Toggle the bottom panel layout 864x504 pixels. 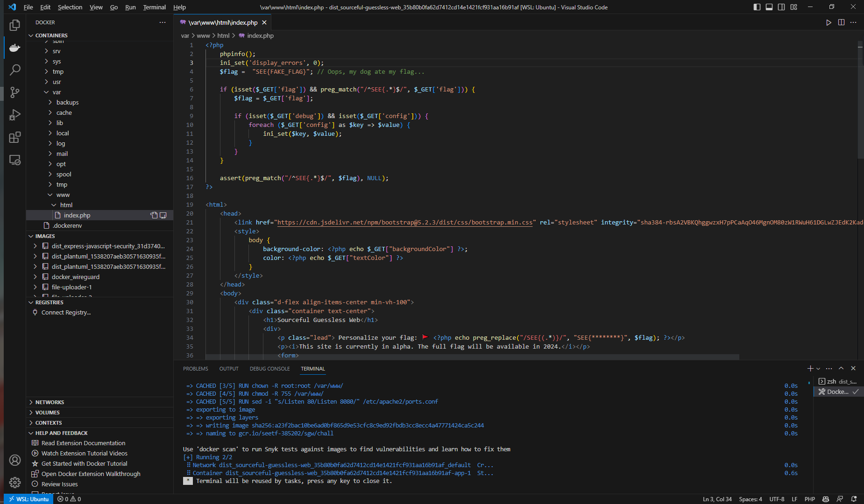tap(769, 7)
